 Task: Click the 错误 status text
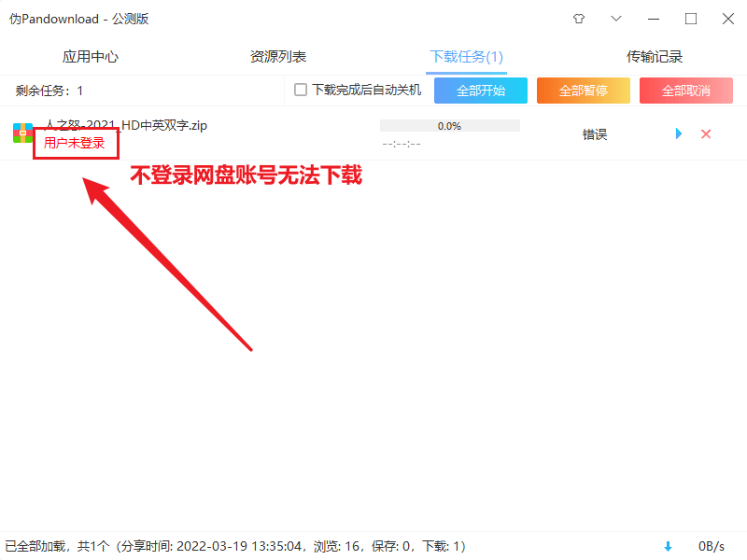tap(595, 134)
